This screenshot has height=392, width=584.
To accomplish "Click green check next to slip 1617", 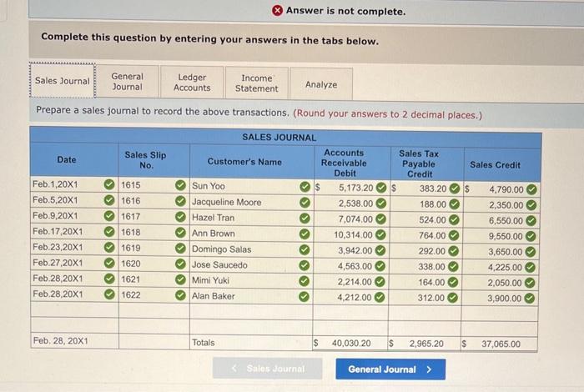I will click(181, 217).
